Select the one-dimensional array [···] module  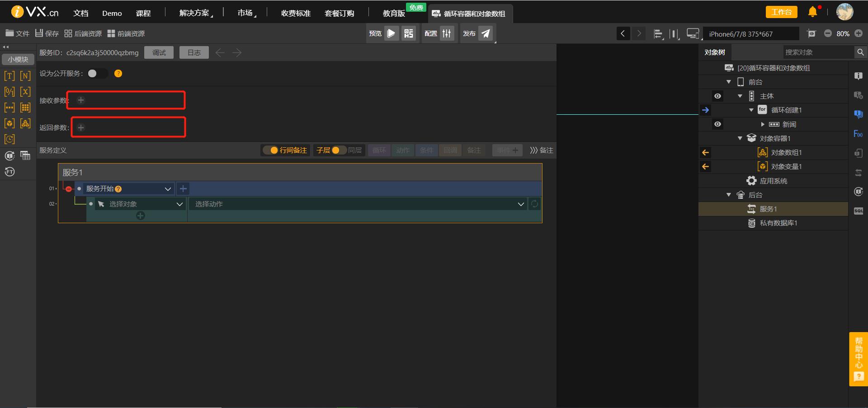point(9,108)
